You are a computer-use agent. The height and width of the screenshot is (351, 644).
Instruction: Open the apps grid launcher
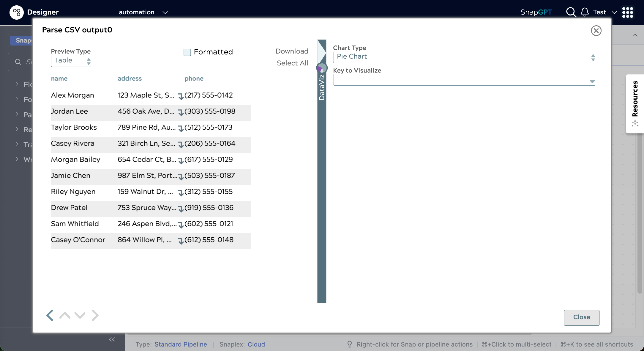point(627,12)
